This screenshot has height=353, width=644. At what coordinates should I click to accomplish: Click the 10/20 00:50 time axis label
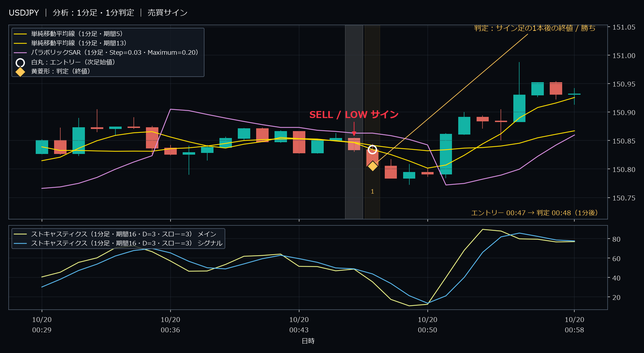428,325
